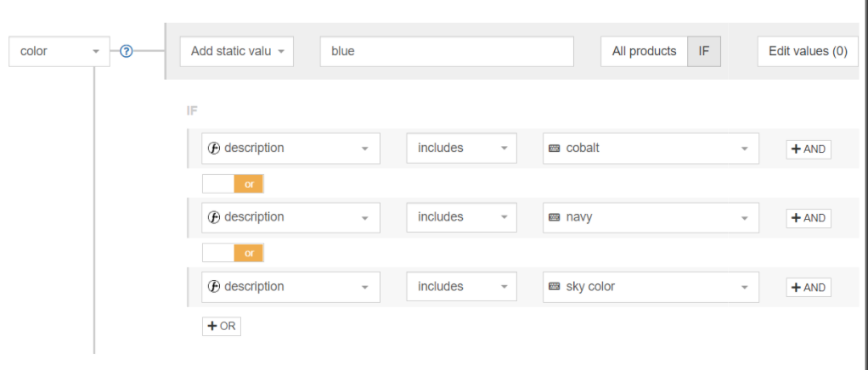Add an AND condition to the sky color row
868x370 pixels.
808,288
